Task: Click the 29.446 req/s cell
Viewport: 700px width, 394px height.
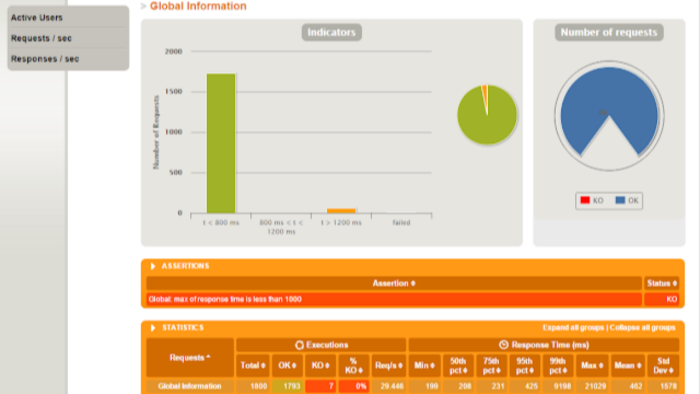Action: (x=388, y=386)
